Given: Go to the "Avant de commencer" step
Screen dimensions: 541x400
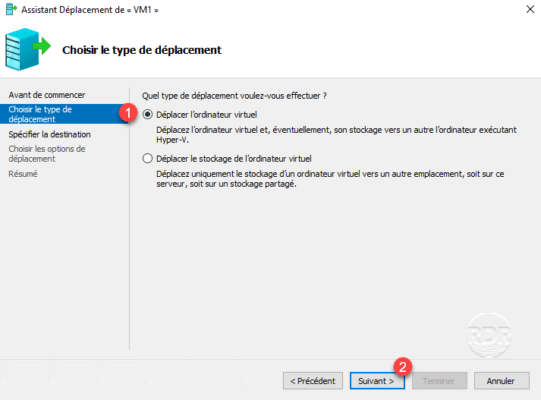Looking at the screenshot, I should pyautogui.click(x=47, y=95).
